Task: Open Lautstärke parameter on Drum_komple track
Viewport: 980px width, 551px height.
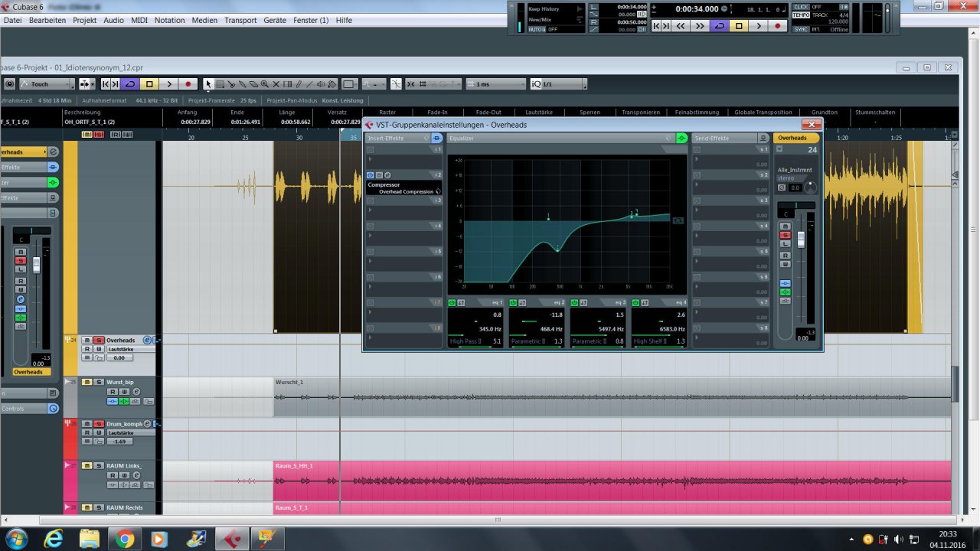Action: (x=130, y=432)
